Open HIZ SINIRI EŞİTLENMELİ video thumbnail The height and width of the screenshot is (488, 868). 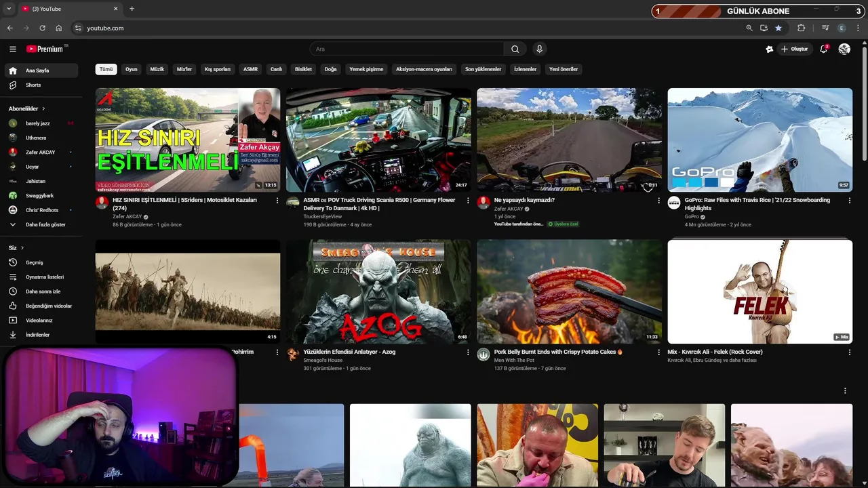(188, 140)
